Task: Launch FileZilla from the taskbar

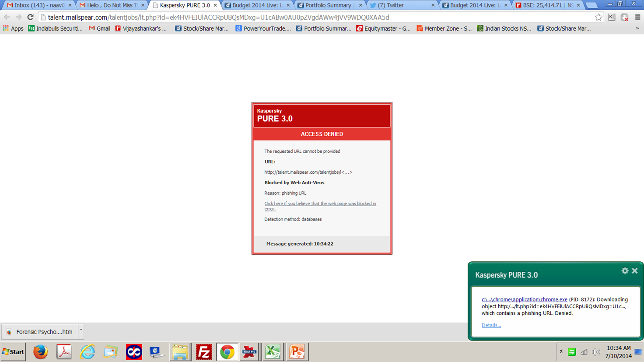Action: (x=203, y=352)
